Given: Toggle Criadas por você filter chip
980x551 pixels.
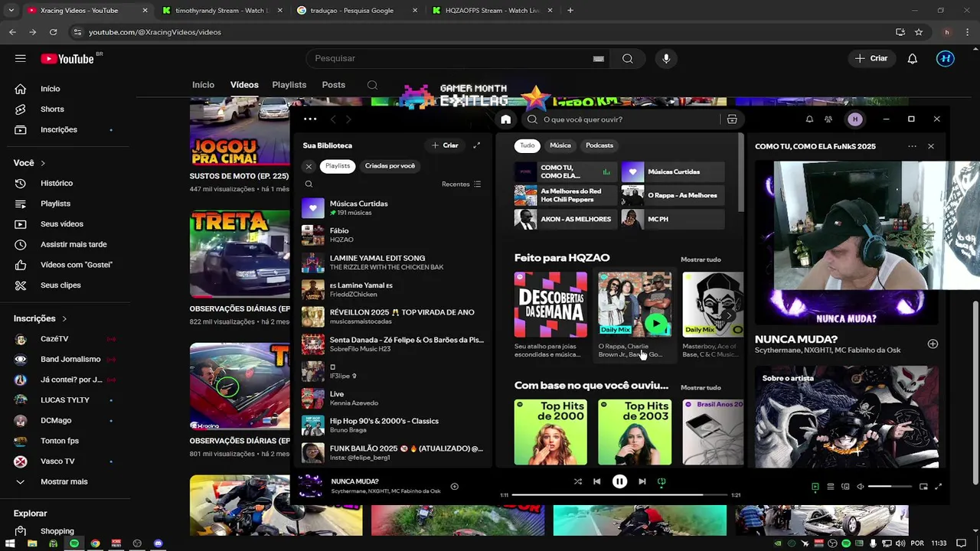Looking at the screenshot, I should click(390, 166).
